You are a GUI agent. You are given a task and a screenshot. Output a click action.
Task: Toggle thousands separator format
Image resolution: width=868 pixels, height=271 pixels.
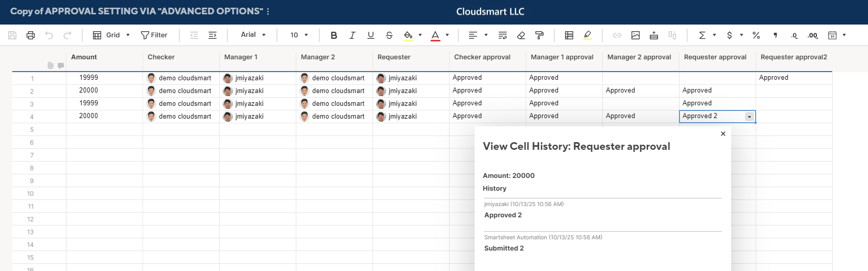776,35
